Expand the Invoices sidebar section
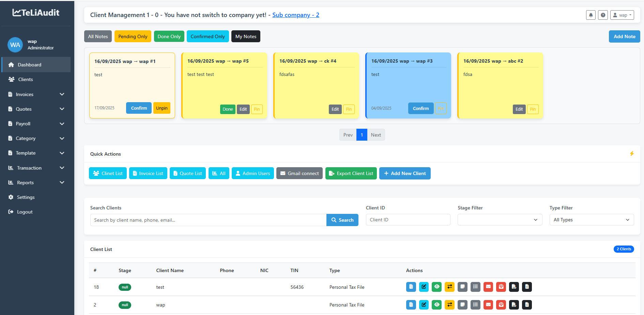The image size is (644, 315). click(x=35, y=94)
